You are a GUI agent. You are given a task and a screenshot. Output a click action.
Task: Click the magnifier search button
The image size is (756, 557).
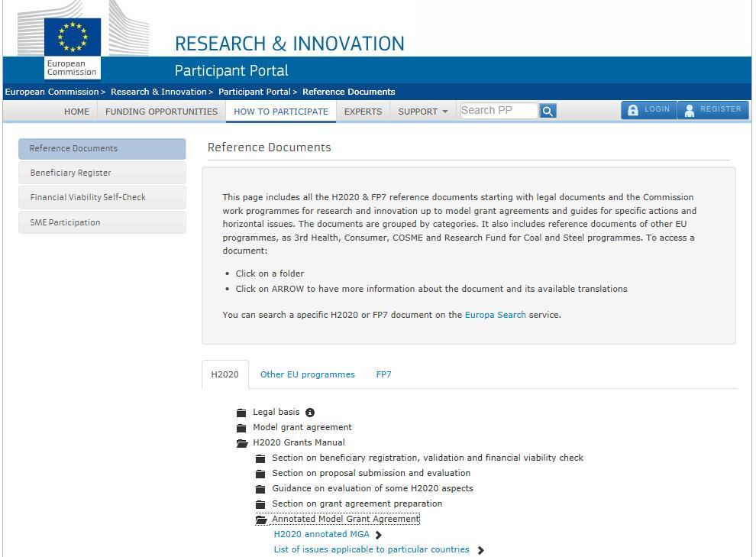point(548,111)
